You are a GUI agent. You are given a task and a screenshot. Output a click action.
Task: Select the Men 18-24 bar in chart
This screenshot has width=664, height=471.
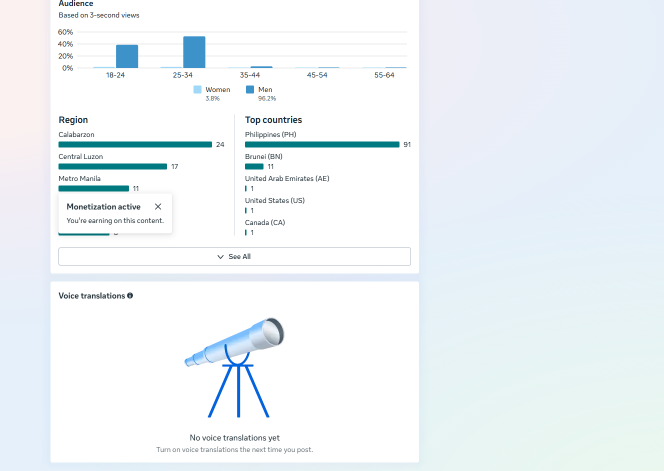point(127,56)
